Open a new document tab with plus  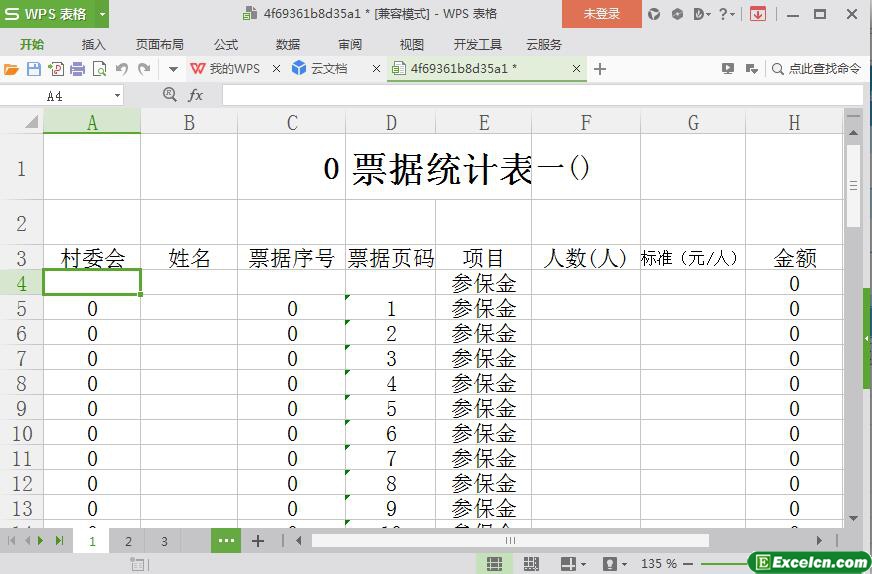pyautogui.click(x=600, y=69)
